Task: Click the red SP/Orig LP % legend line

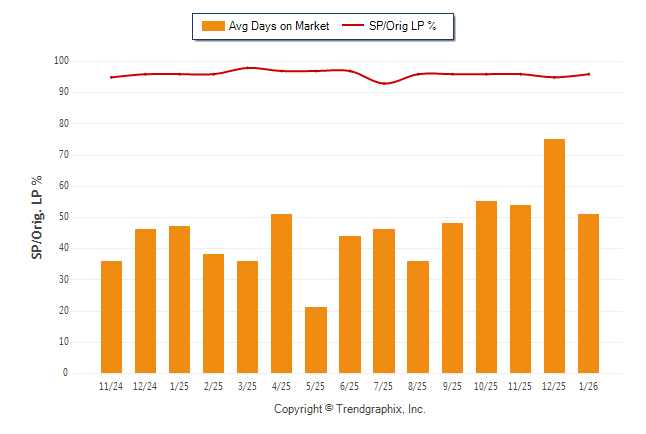Action: [354, 26]
